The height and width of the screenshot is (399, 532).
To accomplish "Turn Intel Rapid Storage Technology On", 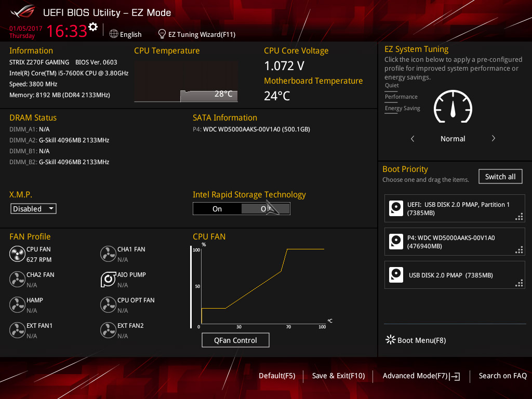I will [x=217, y=209].
